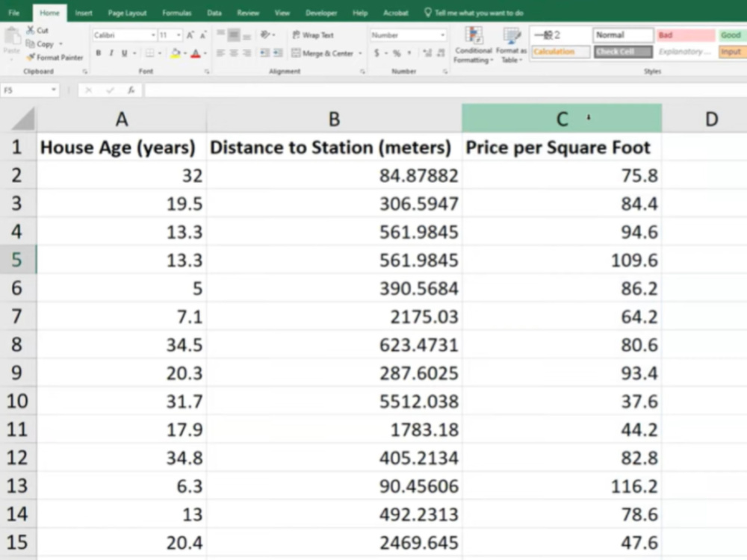The width and height of the screenshot is (747, 560).
Task: Click the font color red A swatch
Action: pyautogui.click(x=195, y=53)
